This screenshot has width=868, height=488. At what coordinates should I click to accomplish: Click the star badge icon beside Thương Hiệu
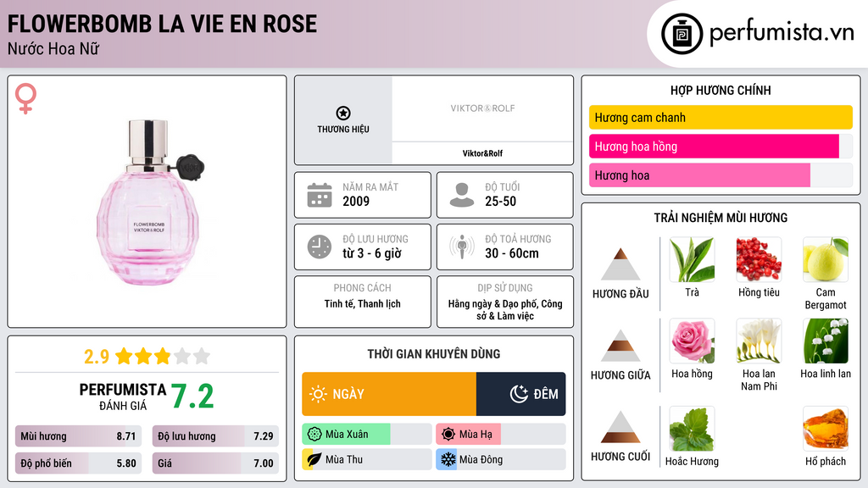click(342, 111)
